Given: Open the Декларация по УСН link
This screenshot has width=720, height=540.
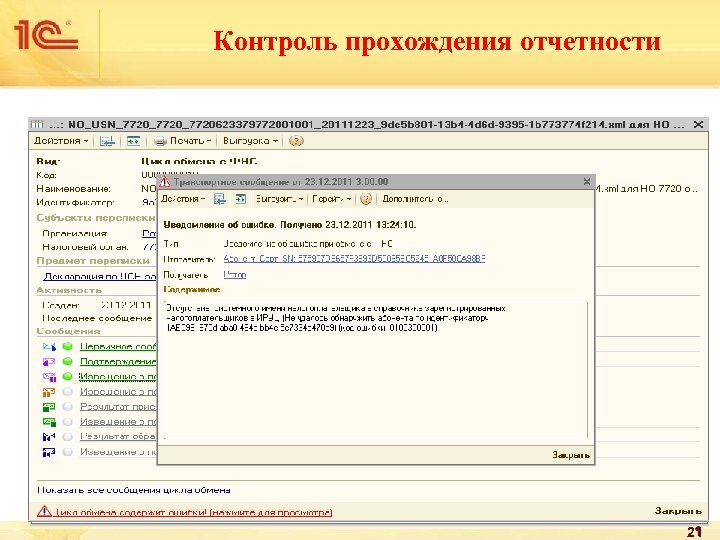Looking at the screenshot, I should [100, 276].
